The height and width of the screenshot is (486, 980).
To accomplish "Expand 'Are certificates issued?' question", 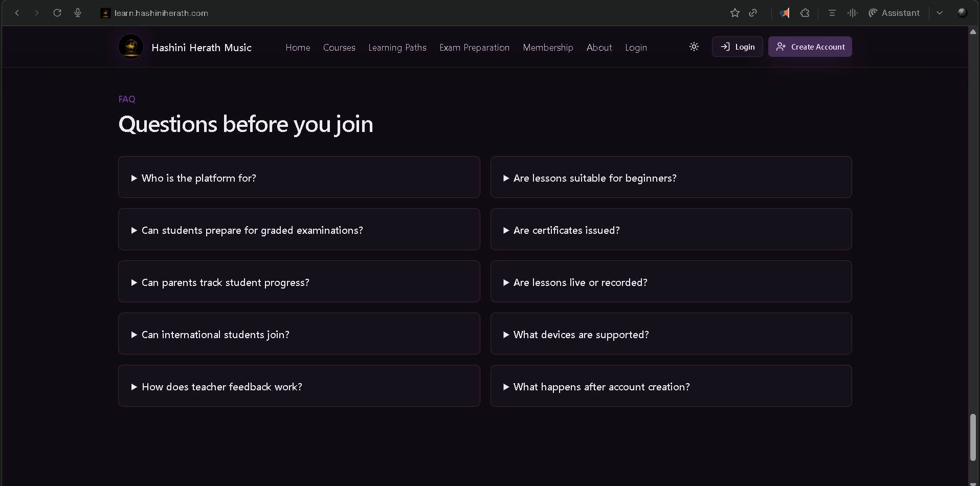I will coord(671,229).
